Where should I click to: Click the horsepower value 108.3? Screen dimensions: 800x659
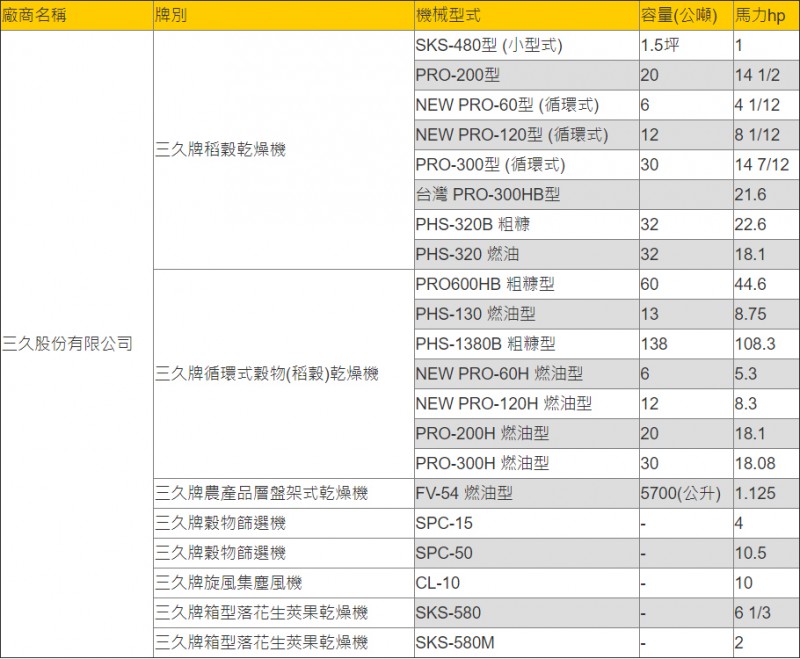point(766,344)
